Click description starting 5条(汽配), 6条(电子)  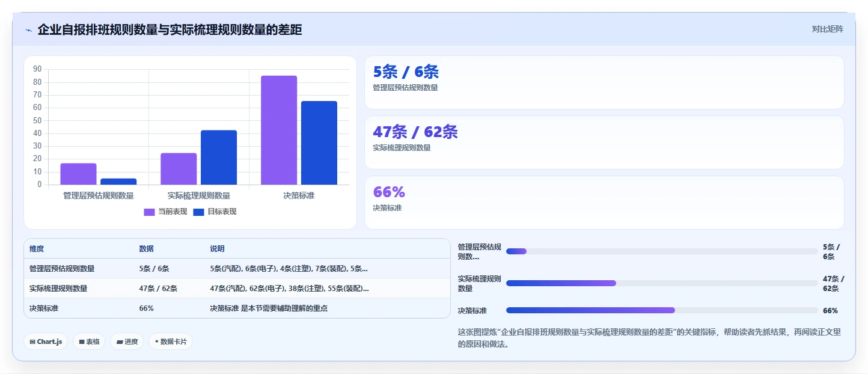pos(289,269)
